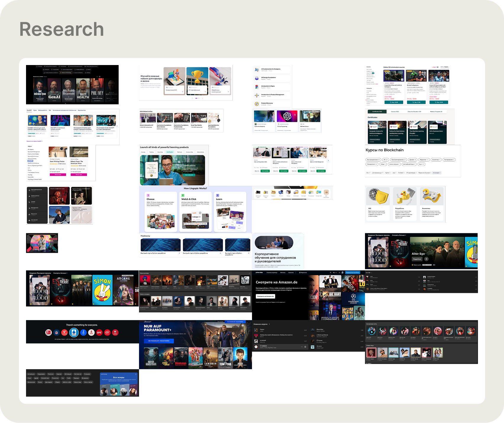Toggle the Plus switch on 3D courses page

(437, 67)
